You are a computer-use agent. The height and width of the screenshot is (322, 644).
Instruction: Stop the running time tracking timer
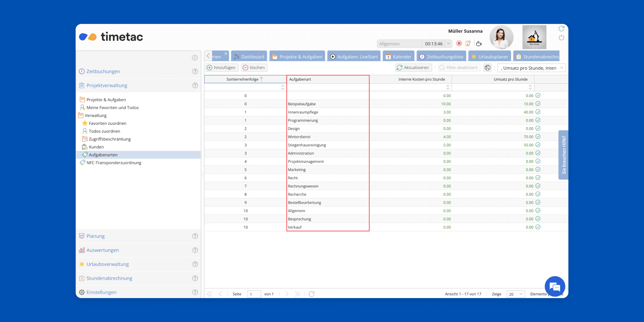pyautogui.click(x=459, y=43)
